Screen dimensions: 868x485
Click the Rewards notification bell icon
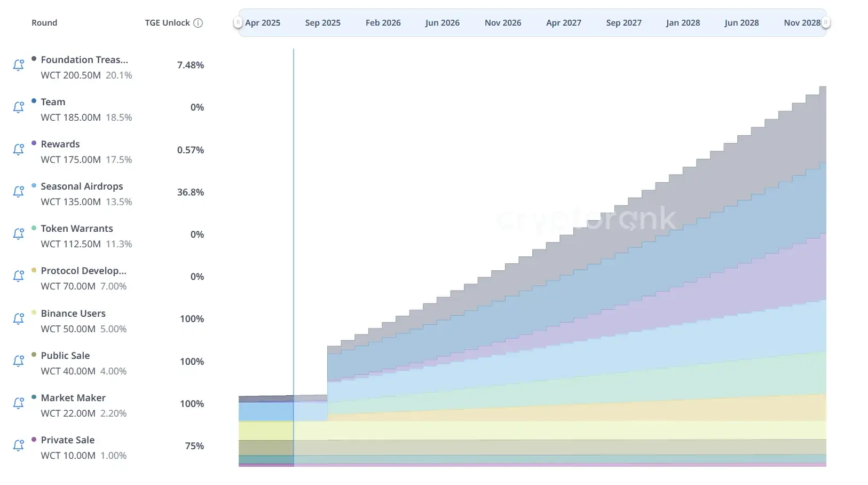19,150
